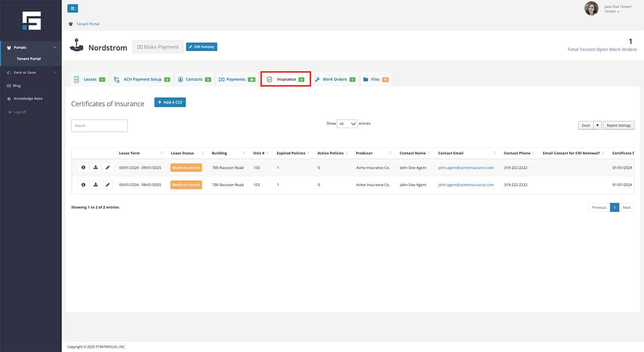The width and height of the screenshot is (644, 352).
Task: Switch to the Work Orders tab
Action: [335, 79]
